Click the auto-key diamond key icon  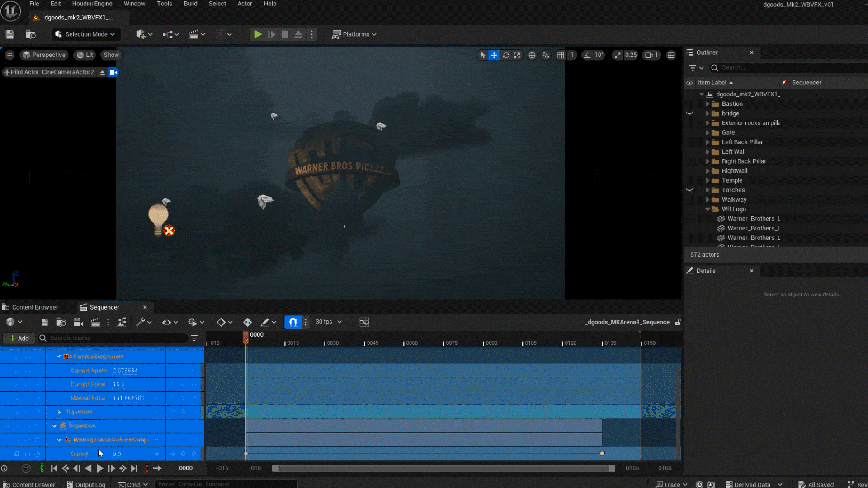click(x=247, y=322)
